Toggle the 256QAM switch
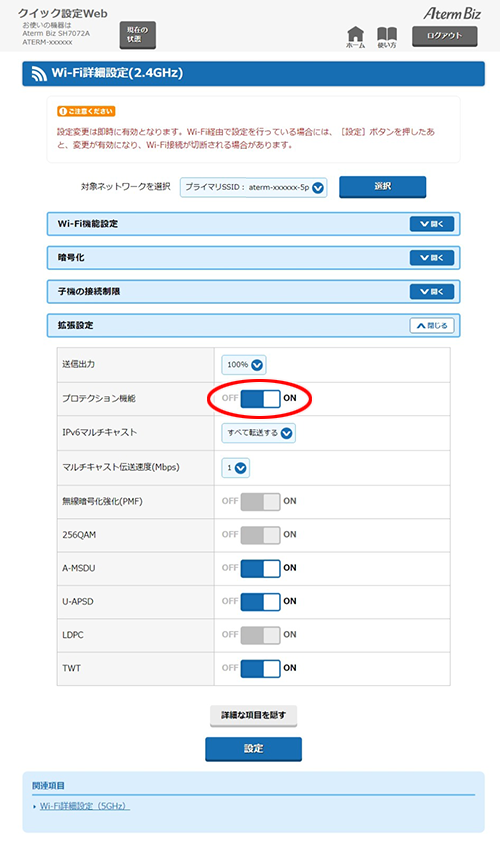Viewport: 500px width, 850px height. click(x=260, y=535)
